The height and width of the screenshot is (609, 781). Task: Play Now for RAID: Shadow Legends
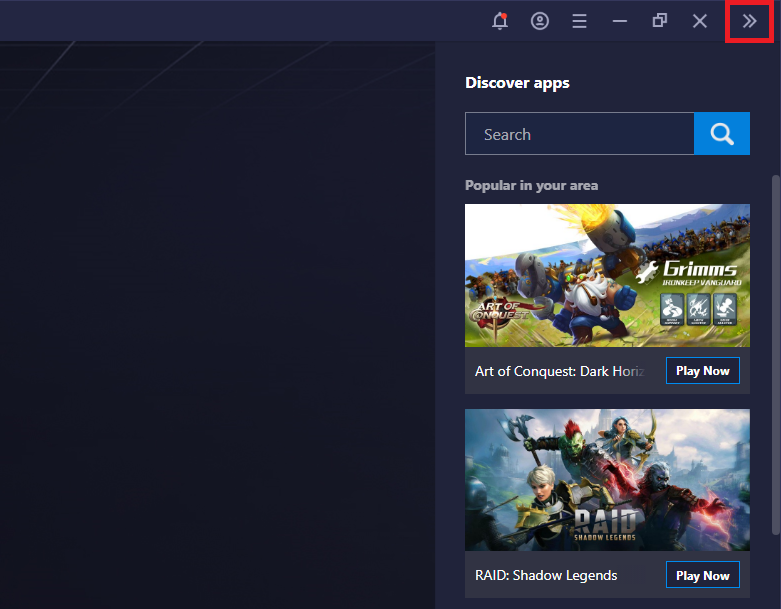click(703, 575)
